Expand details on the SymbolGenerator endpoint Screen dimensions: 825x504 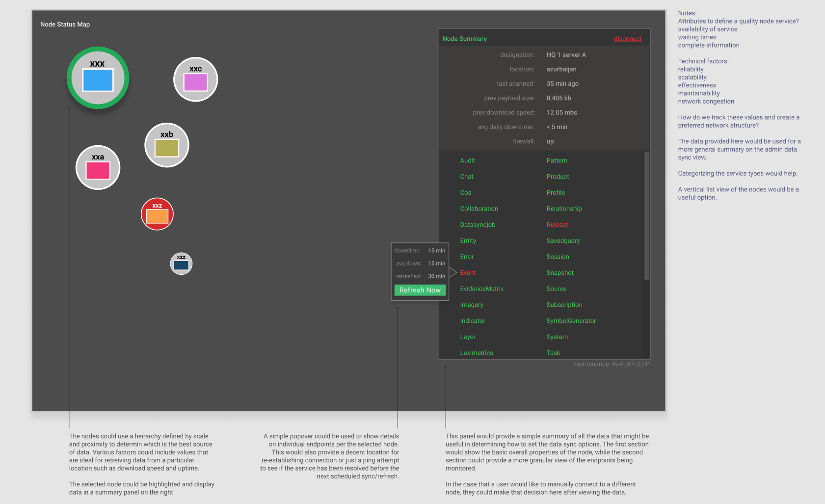pos(571,320)
